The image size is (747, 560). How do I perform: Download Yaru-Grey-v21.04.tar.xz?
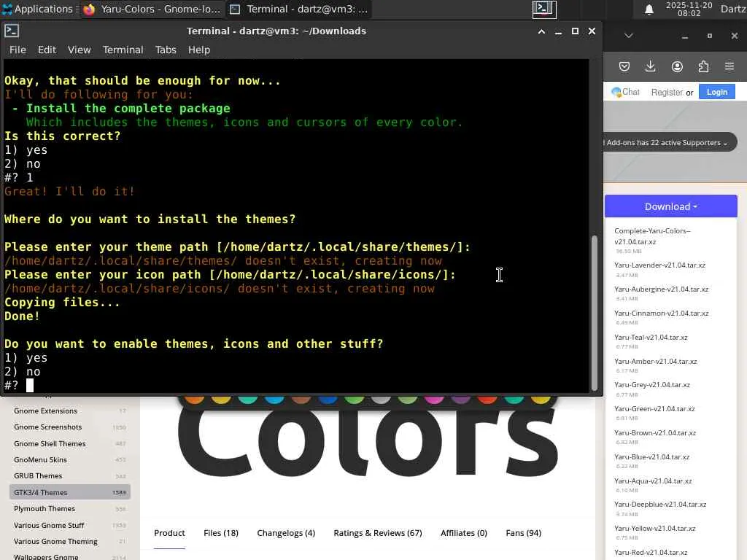coord(651,385)
